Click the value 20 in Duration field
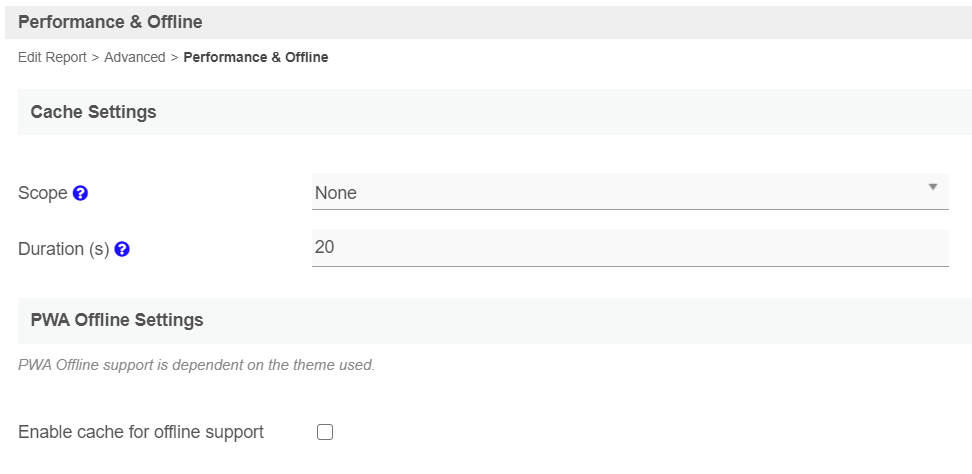This screenshot has width=972, height=474. (x=324, y=247)
